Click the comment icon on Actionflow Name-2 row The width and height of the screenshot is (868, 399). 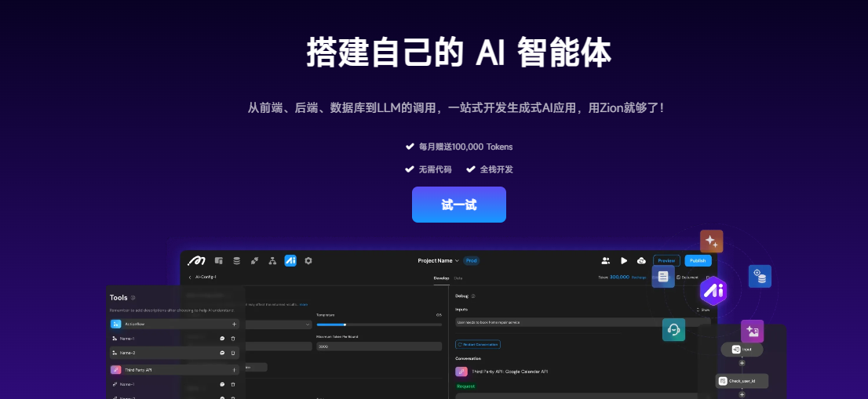click(223, 353)
